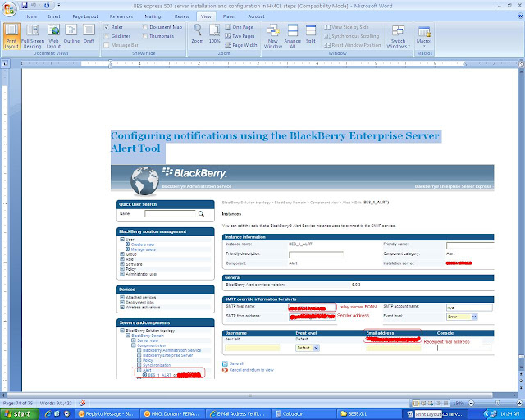Click Reset Window Position option
The height and width of the screenshot is (420, 525).
[353, 45]
